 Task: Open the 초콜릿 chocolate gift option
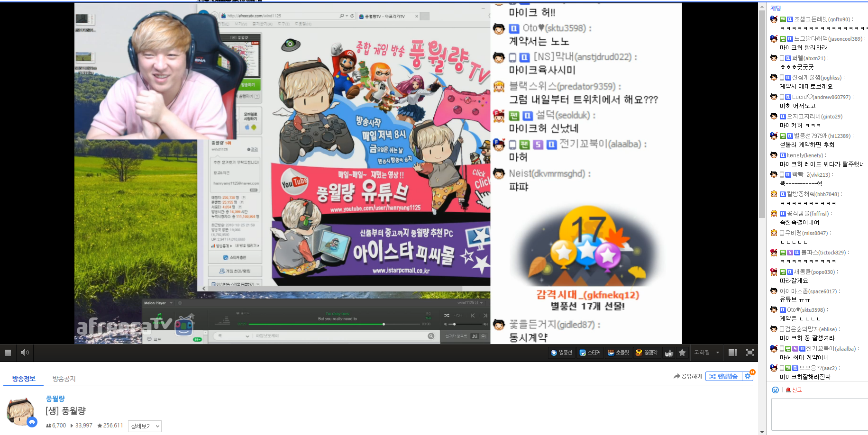(619, 353)
